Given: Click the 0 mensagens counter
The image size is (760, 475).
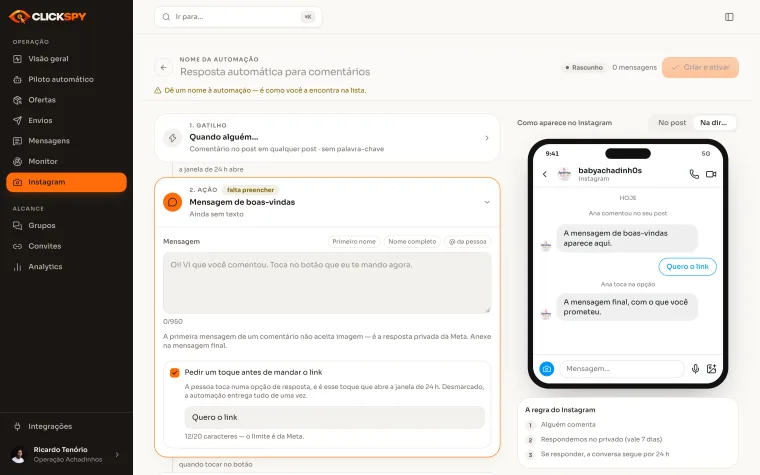Looking at the screenshot, I should pyautogui.click(x=634, y=67).
